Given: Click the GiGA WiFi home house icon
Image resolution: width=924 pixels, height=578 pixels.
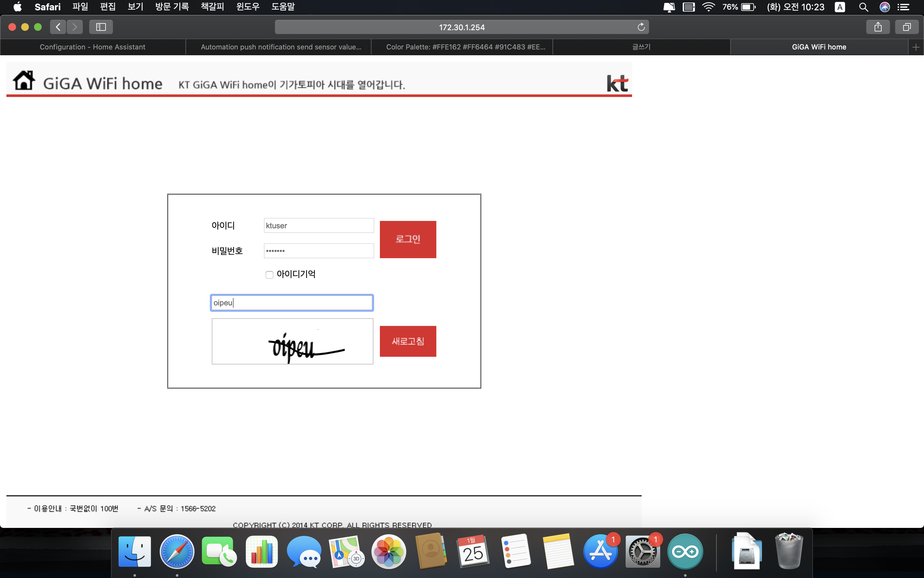Looking at the screenshot, I should pyautogui.click(x=24, y=80).
